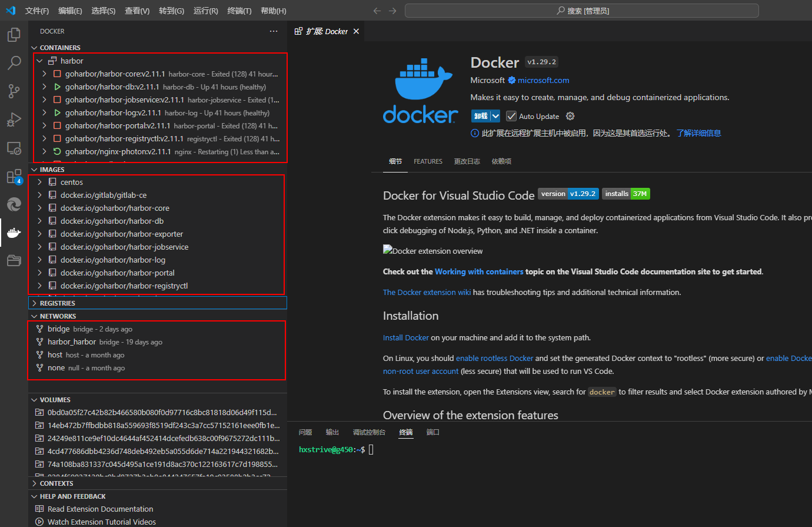Open the dropdown arrow next to 卸载

(495, 116)
